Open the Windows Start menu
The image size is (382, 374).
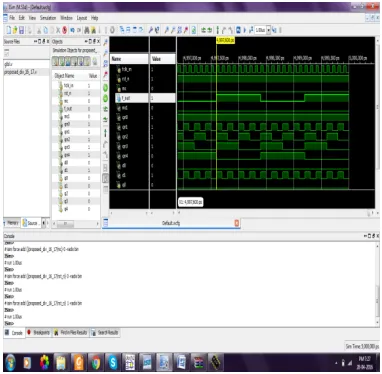10,362
